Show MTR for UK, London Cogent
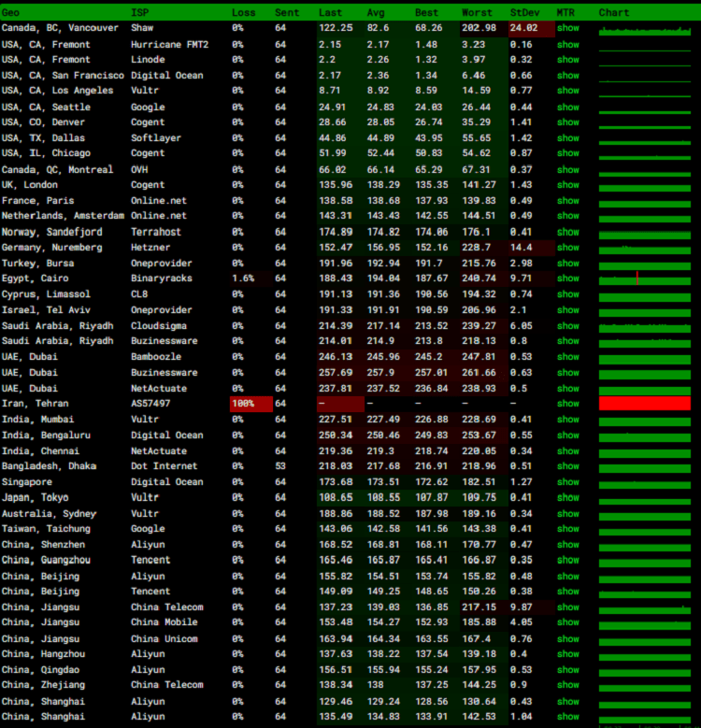The image size is (701, 728). click(x=567, y=185)
